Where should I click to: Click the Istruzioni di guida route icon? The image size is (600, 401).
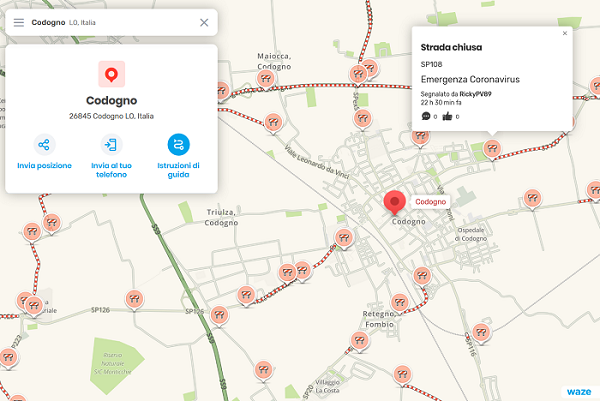point(178,144)
